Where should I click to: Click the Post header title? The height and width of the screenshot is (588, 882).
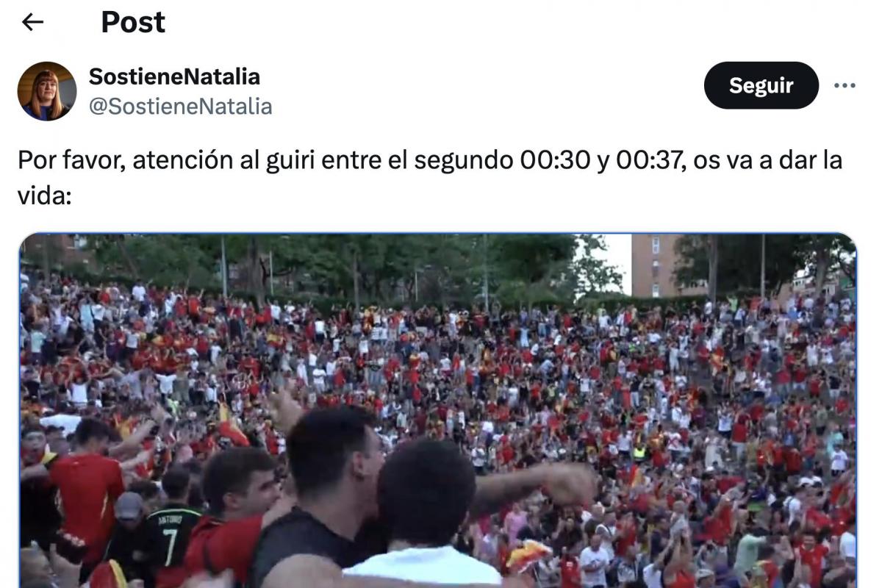click(133, 23)
